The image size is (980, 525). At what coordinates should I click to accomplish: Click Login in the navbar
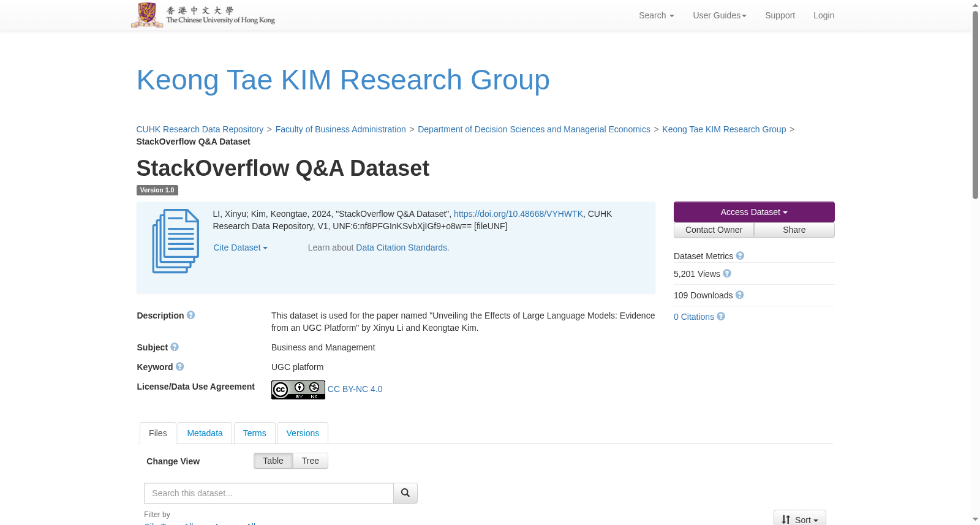pos(824,15)
